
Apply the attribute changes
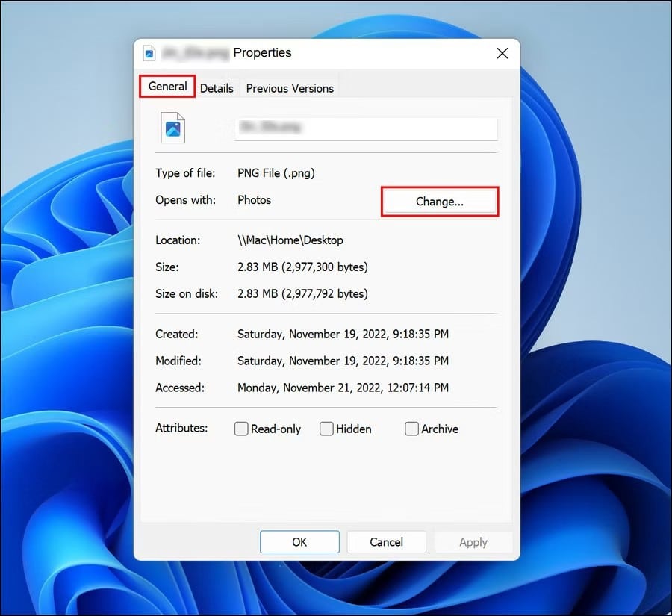click(x=473, y=541)
